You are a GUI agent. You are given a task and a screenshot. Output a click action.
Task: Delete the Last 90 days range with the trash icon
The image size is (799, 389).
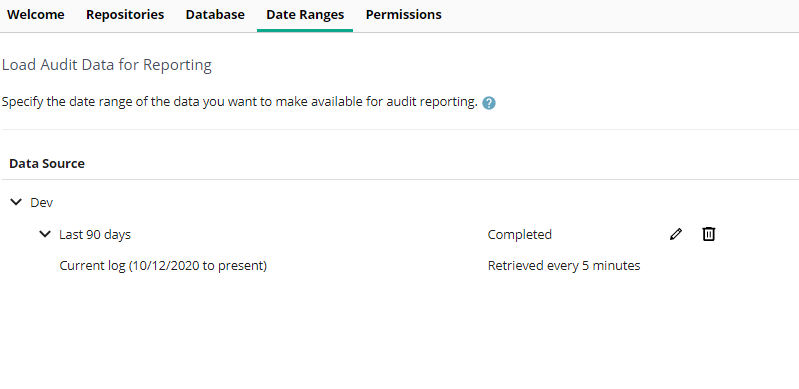point(708,234)
